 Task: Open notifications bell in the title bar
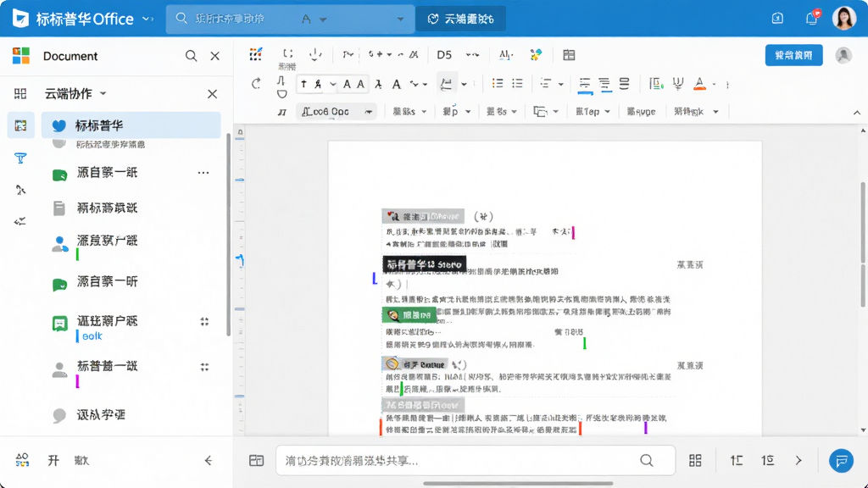pos(811,19)
